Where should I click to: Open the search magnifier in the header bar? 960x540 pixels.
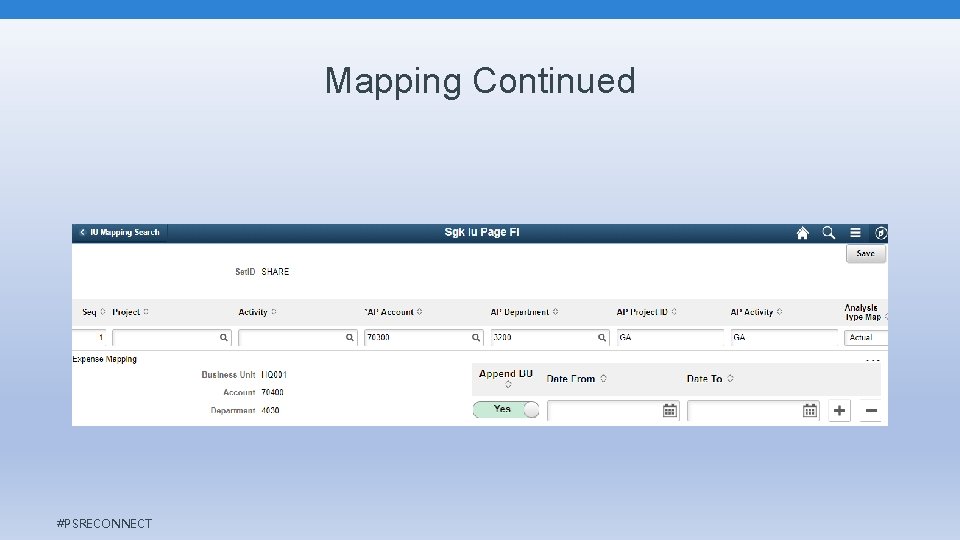tap(828, 233)
